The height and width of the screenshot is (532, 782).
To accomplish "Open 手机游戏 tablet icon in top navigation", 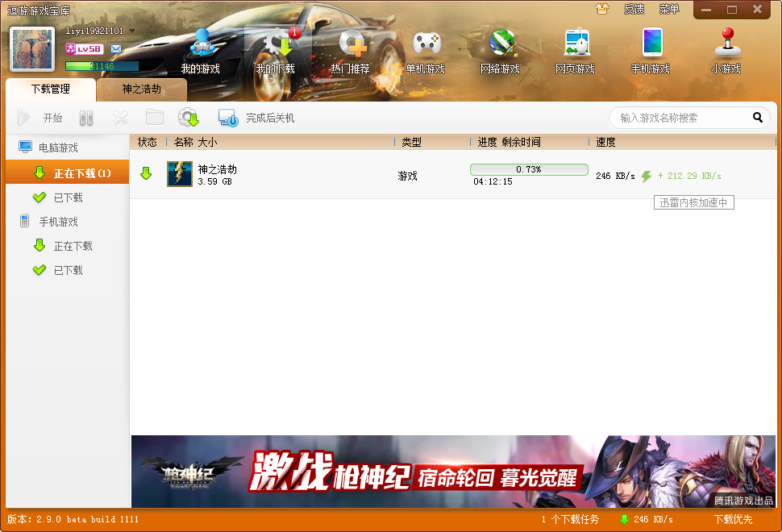I will click(651, 52).
